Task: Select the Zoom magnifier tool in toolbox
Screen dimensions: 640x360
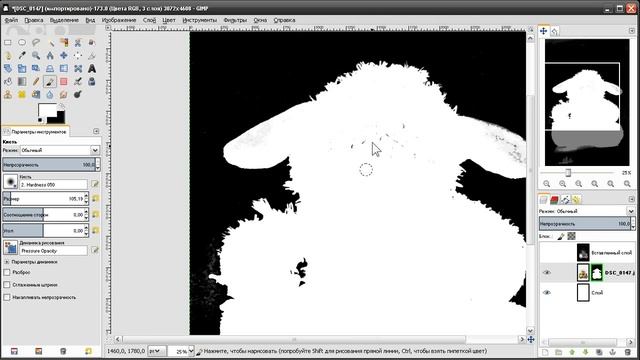Action: pos(36,56)
